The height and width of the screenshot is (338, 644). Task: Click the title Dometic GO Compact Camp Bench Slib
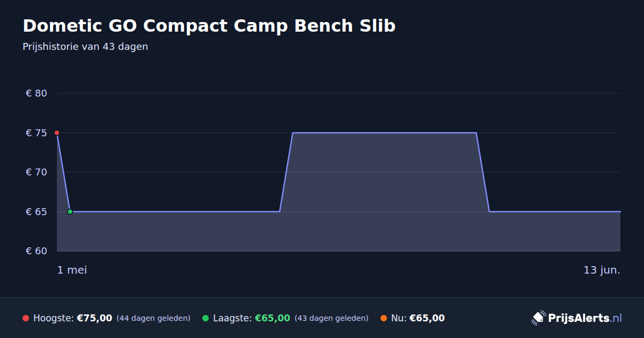[x=209, y=26]
